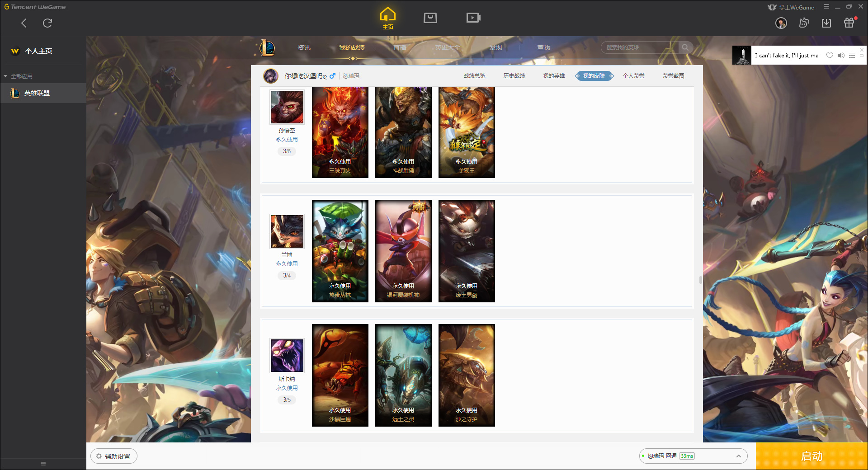Open the 沙暴巨蝎 skin card
The height and width of the screenshot is (470, 868).
tap(340, 375)
